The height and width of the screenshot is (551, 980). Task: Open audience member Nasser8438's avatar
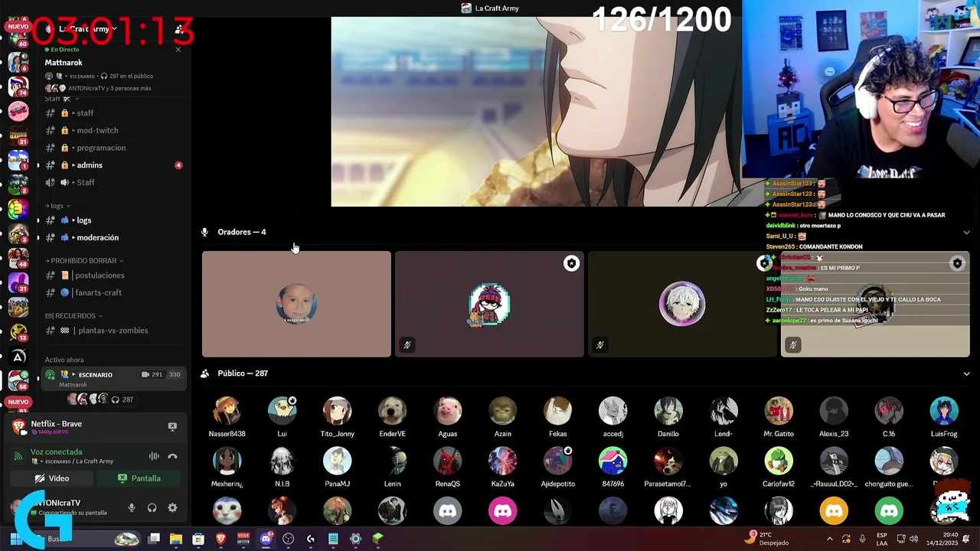pos(227,411)
